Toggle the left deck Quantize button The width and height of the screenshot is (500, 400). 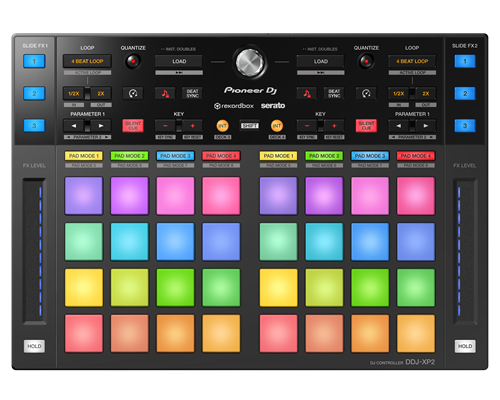coord(133,61)
